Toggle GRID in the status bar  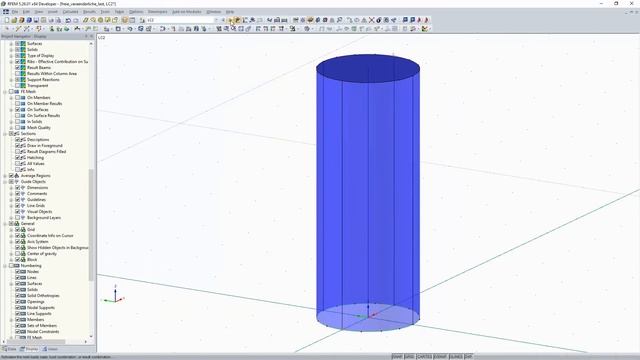409,357
